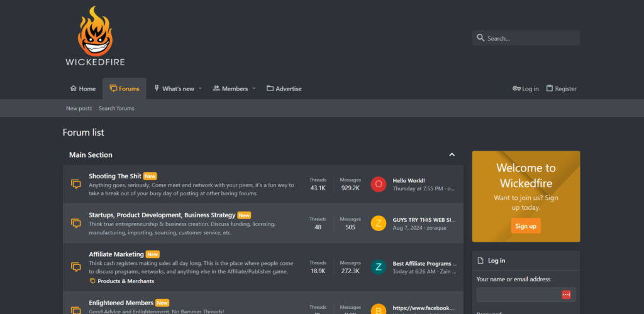Click the New badge beside Affiliate Marketing
The image size is (644, 314).
(x=153, y=254)
